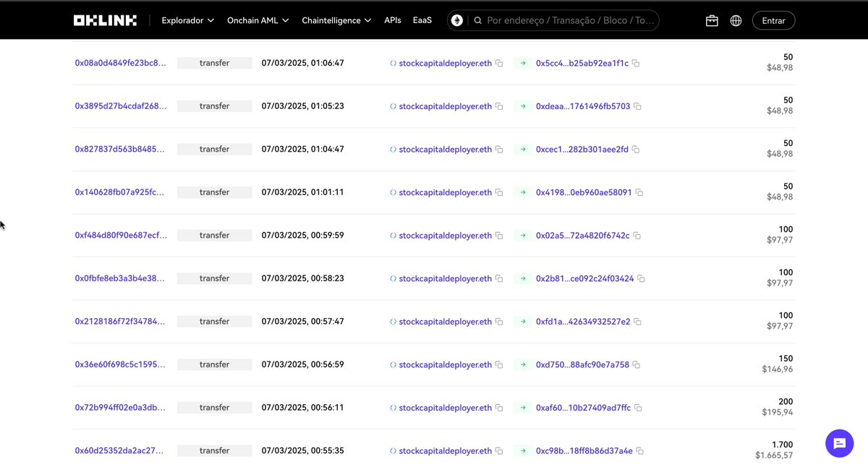The height and width of the screenshot is (472, 868).
Task: Open transaction 0x72b994ff02e0a3db...
Action: point(121,408)
